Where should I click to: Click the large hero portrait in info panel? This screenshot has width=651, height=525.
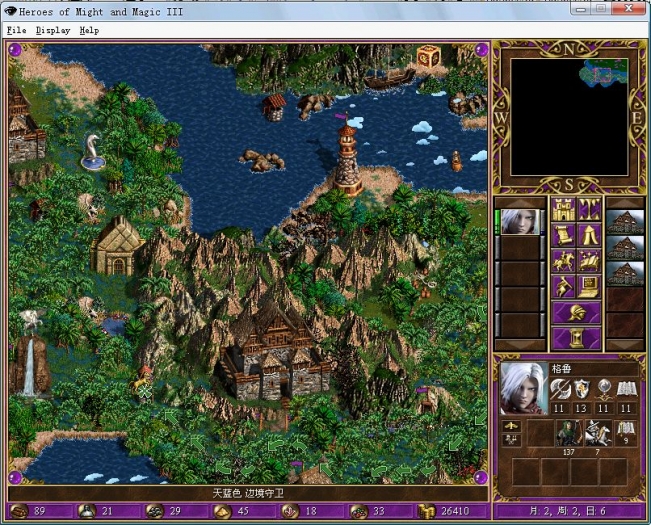[524, 388]
